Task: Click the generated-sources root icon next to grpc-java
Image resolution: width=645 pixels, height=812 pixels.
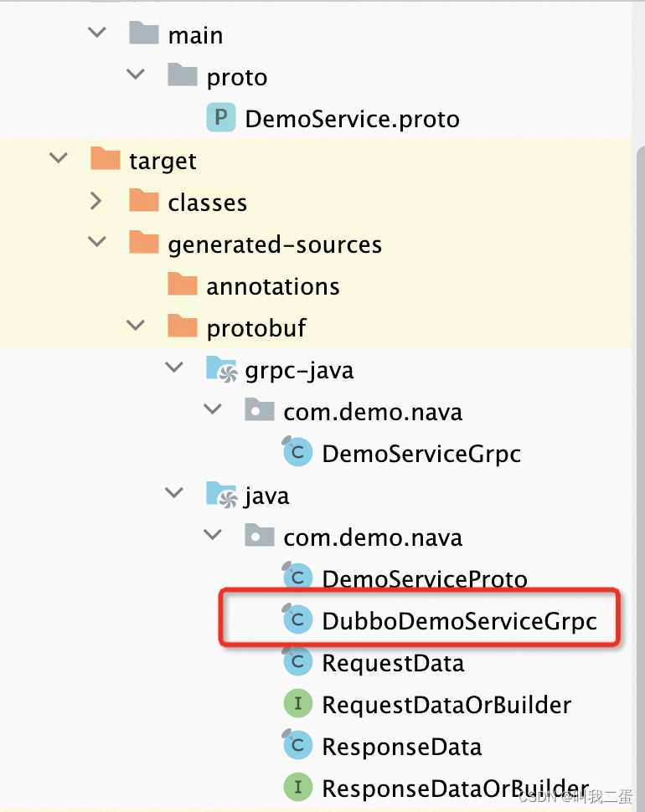Action: [x=220, y=368]
